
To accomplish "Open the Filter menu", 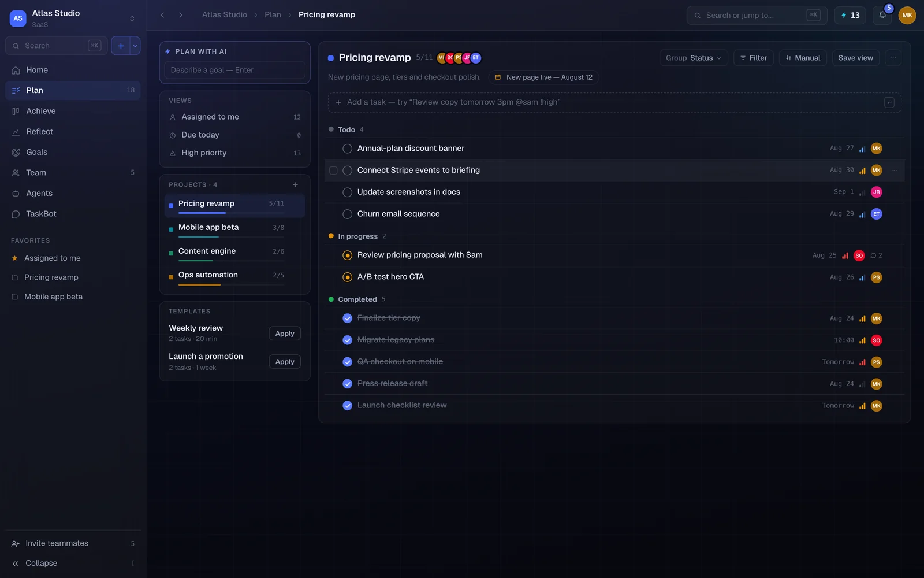I will 753,58.
